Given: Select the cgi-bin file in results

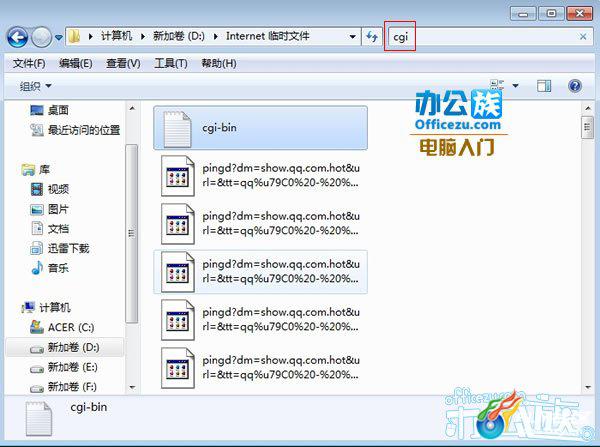Looking at the screenshot, I should pos(260,128).
